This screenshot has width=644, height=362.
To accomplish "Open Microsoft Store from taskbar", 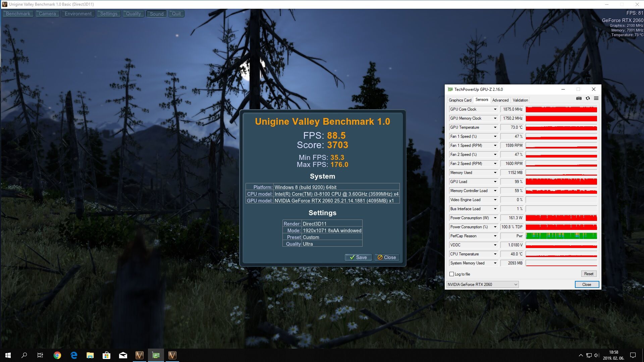I will (107, 355).
